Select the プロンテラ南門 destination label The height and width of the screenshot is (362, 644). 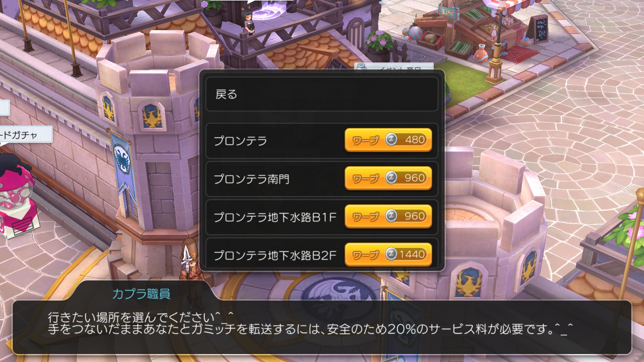click(252, 179)
